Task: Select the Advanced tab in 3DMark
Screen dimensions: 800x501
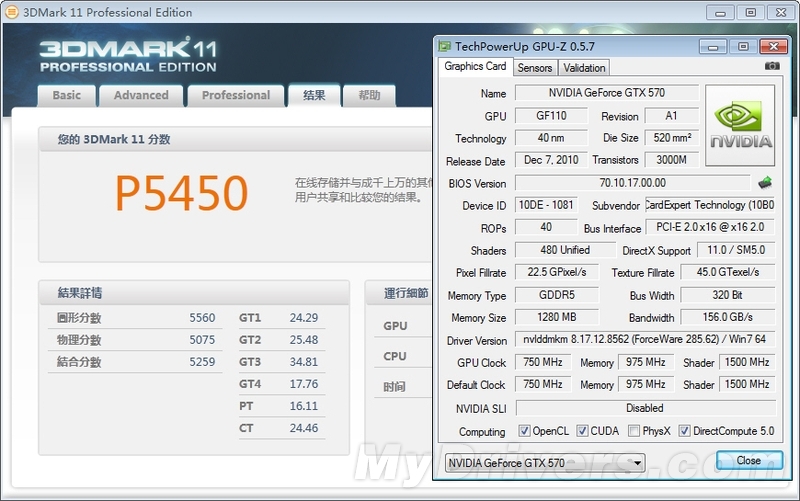Action: [141, 96]
